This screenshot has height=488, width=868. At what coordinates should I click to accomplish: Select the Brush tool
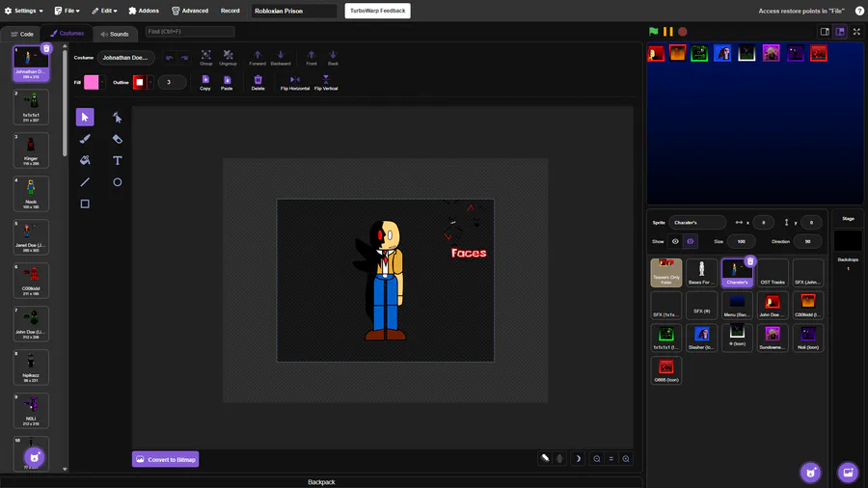coord(85,139)
